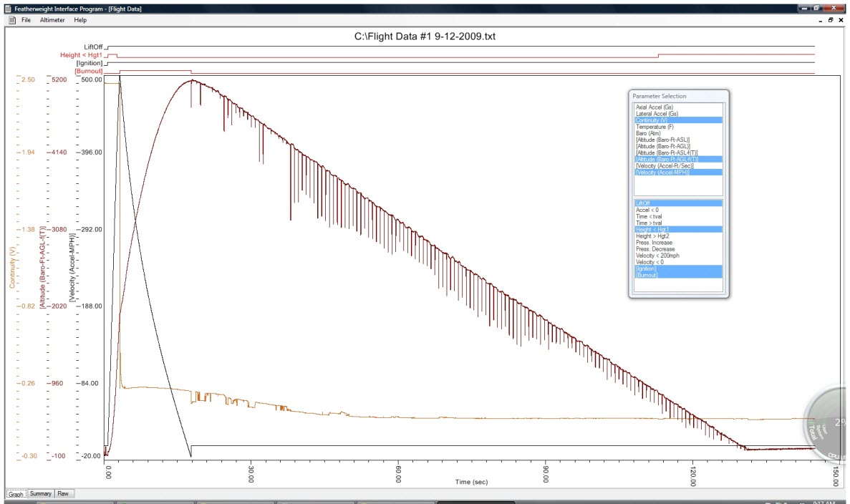Image resolution: width=850 pixels, height=504 pixels.
Task: Select Height > Hgt2 event
Action: (678, 236)
